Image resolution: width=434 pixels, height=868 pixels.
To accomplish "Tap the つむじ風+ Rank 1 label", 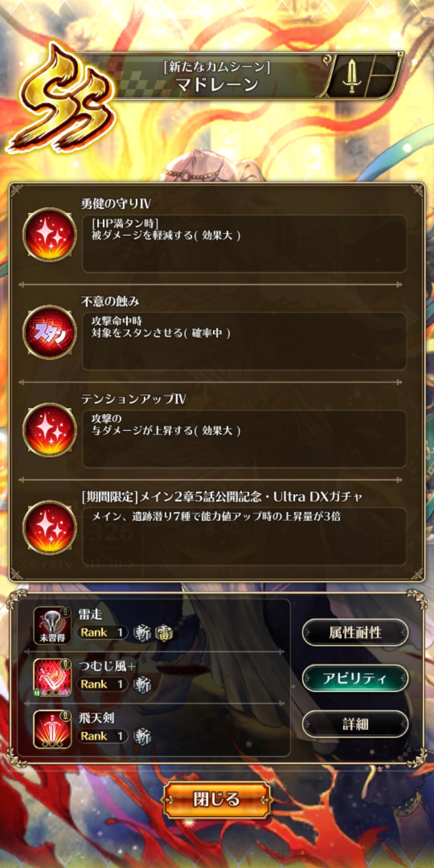I will pyautogui.click(x=102, y=684).
